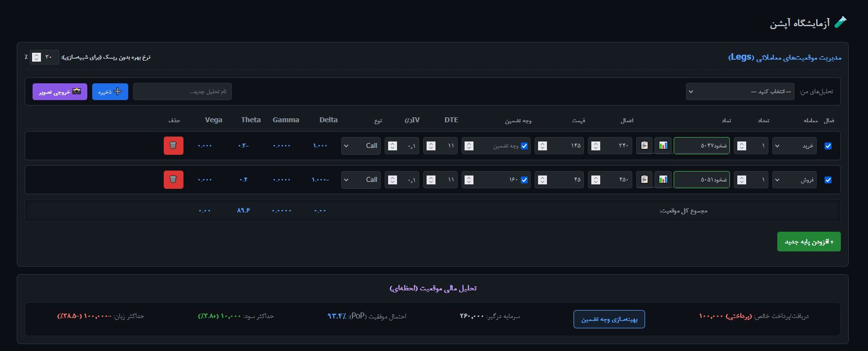The height and width of the screenshot is (351, 868).
Task: Click the price spinner next to ۱۴۵
Action: (x=542, y=146)
